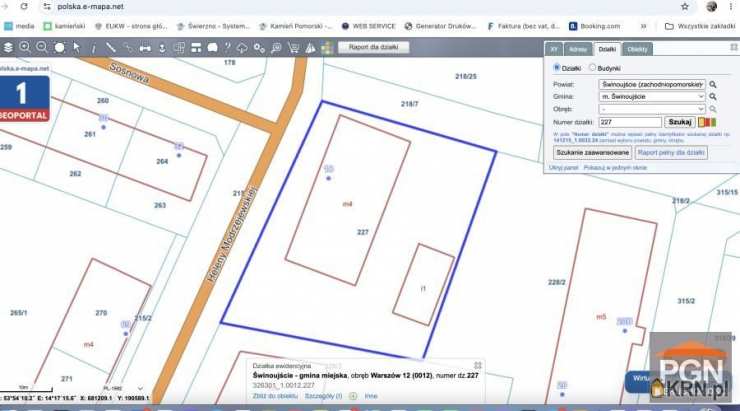Open the map layers icon
The width and height of the screenshot is (740, 411).
[8, 48]
